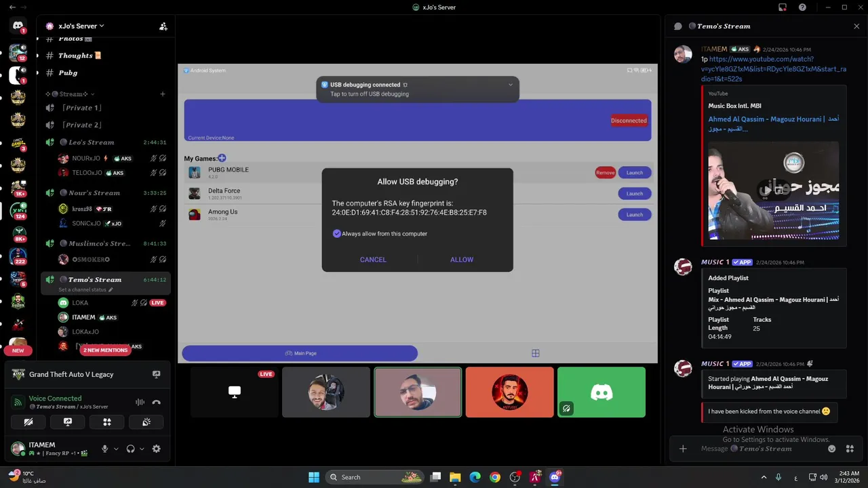868x488 pixels.
Task: Select Leo's Stream voice channel
Action: point(91,142)
